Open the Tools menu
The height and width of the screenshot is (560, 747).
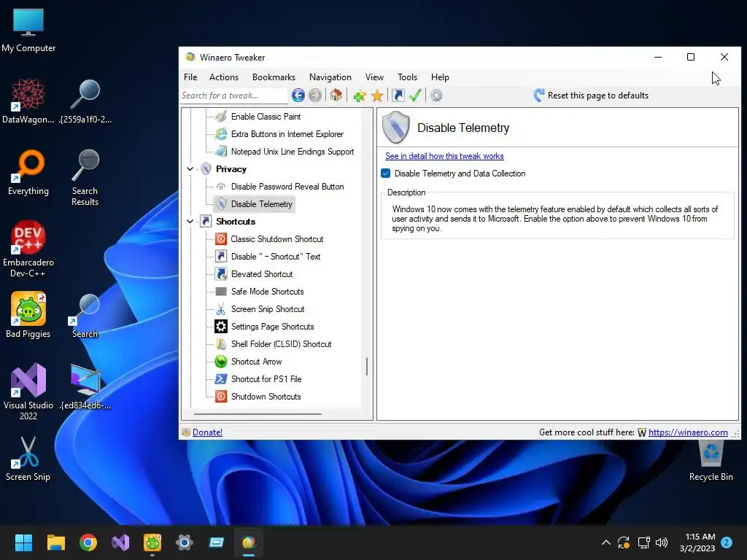click(x=407, y=77)
